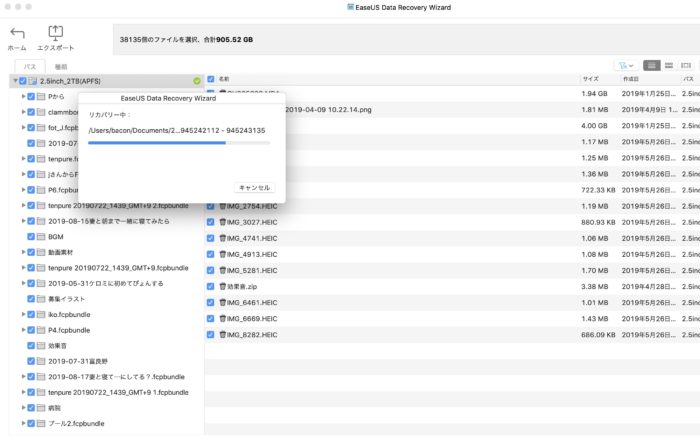
Task: Click the green status icon on 2.5inch_2TB
Action: coord(197,81)
